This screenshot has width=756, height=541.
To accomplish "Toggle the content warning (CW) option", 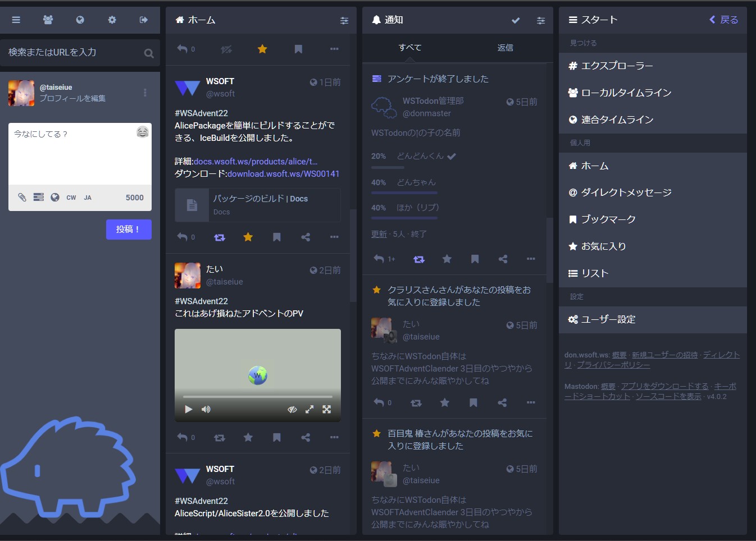I will pos(71,197).
